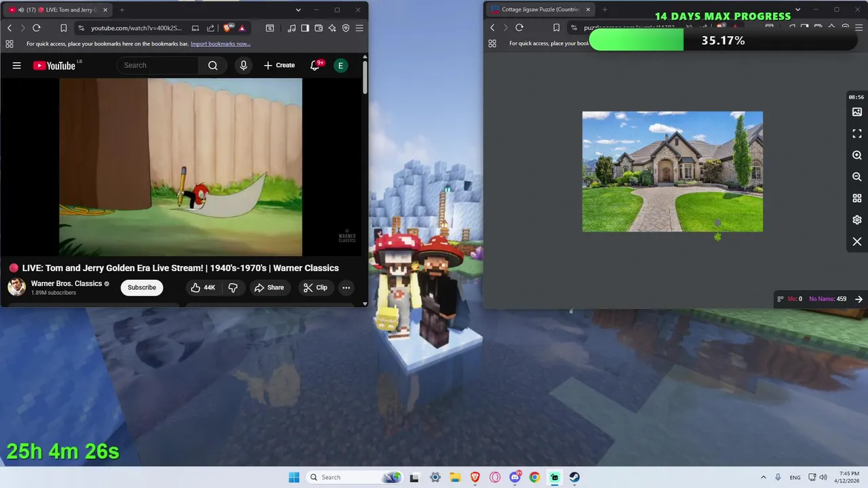Screen dimensions: 868x488
Task: Zoom in on the puzzle
Action: (857, 155)
